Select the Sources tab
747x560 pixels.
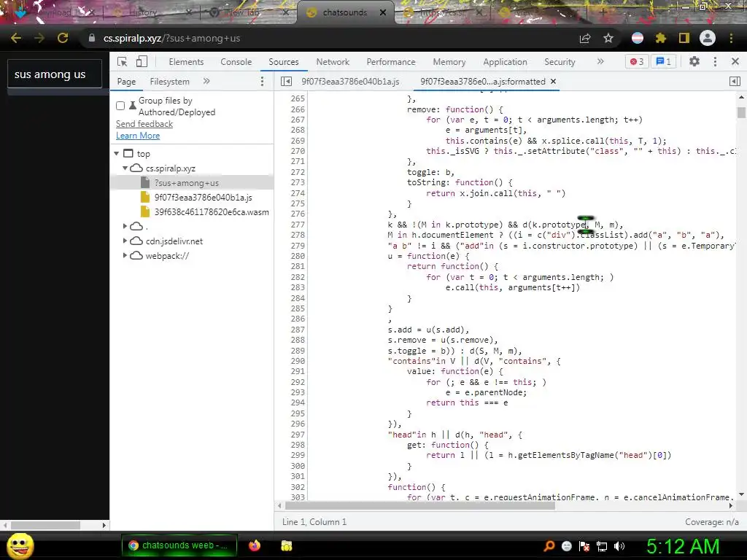[284, 62]
